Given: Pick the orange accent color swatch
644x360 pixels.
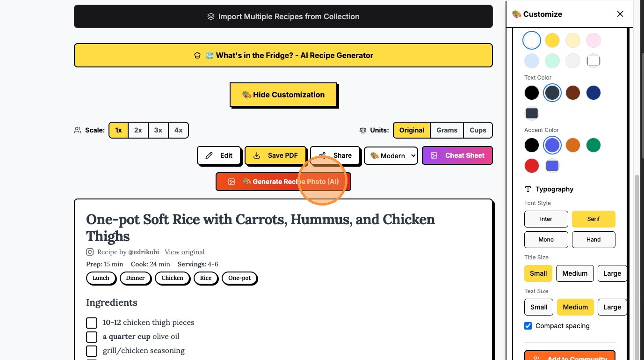Looking at the screenshot, I should [x=572, y=145].
